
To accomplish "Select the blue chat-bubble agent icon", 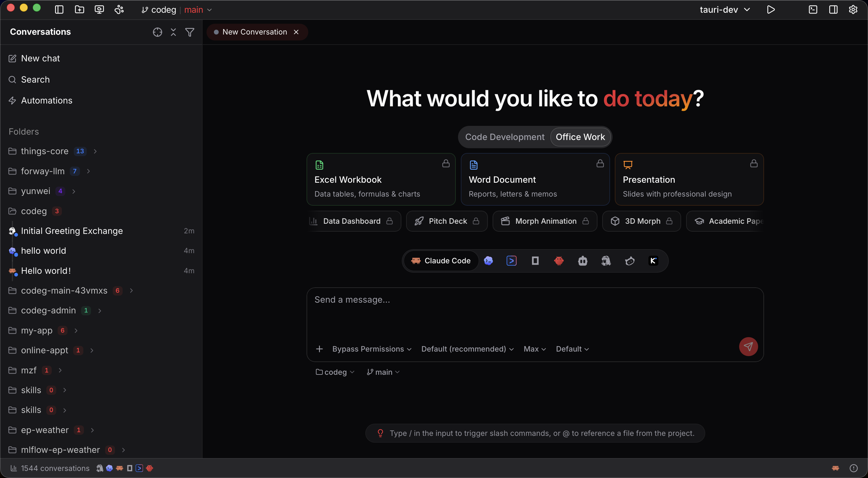I will pyautogui.click(x=488, y=261).
